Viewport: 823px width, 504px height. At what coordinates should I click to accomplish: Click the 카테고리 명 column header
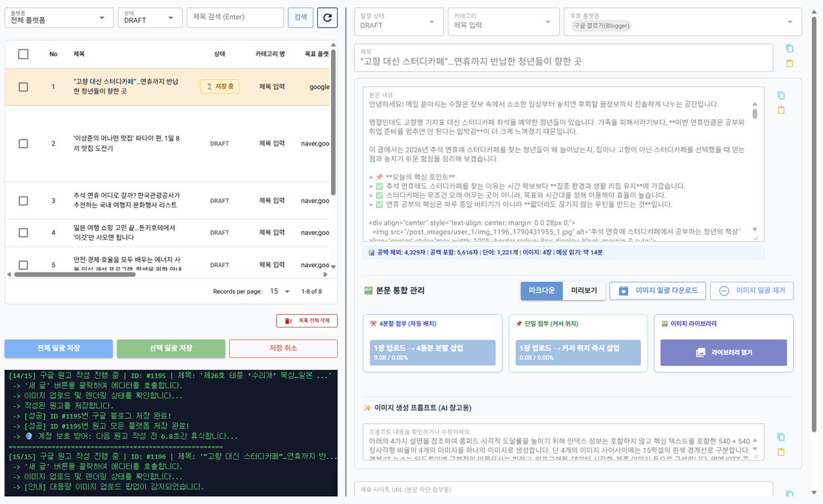(270, 54)
